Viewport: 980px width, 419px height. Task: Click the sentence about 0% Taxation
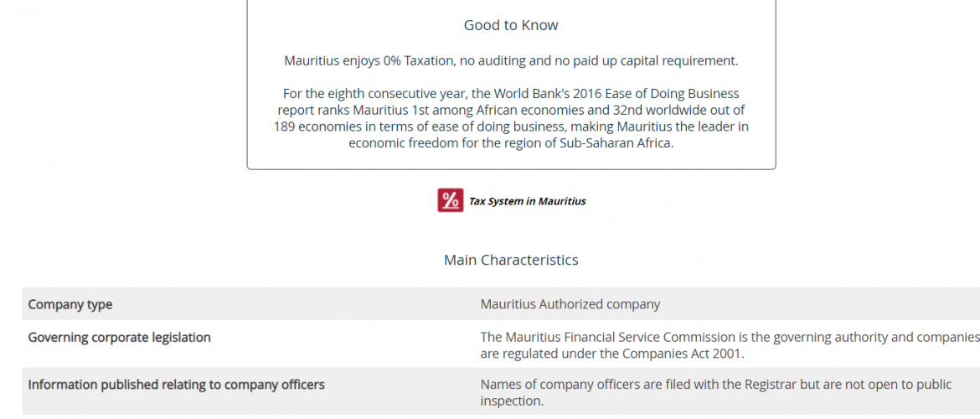coord(511,60)
